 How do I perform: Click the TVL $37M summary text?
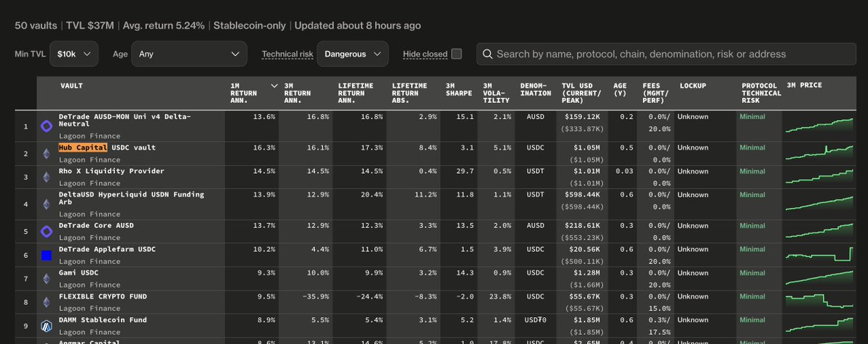(90, 25)
